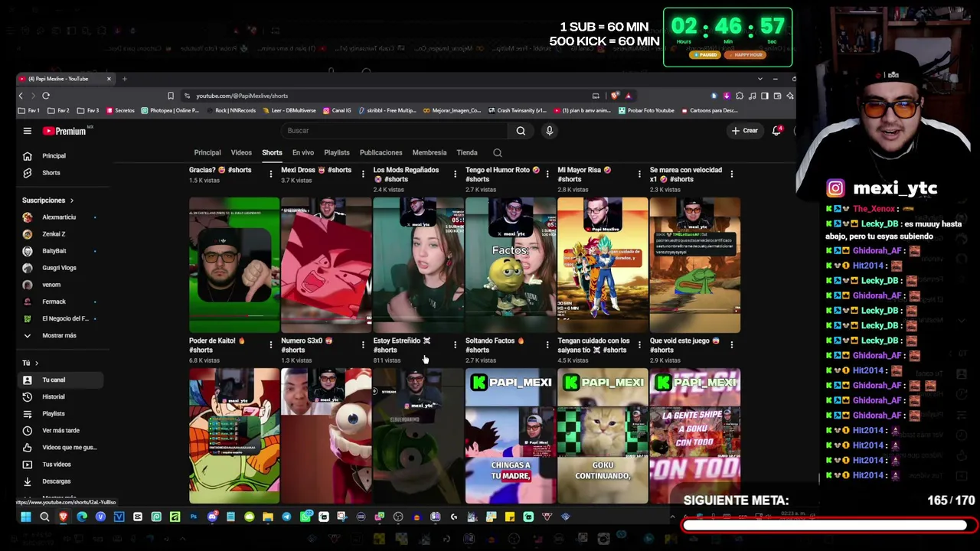Open the browser tab list dropdown

pyautogui.click(x=759, y=79)
